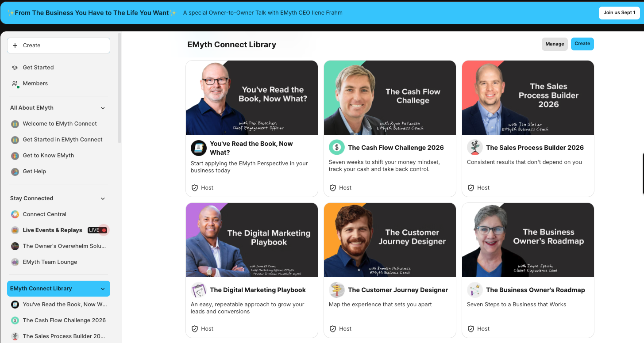
Task: Click the plus icon in Create box
Action: click(15, 46)
